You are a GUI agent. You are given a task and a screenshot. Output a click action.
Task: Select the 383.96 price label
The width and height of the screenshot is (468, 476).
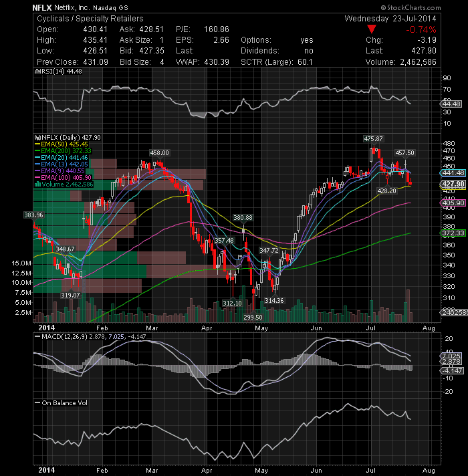point(33,215)
